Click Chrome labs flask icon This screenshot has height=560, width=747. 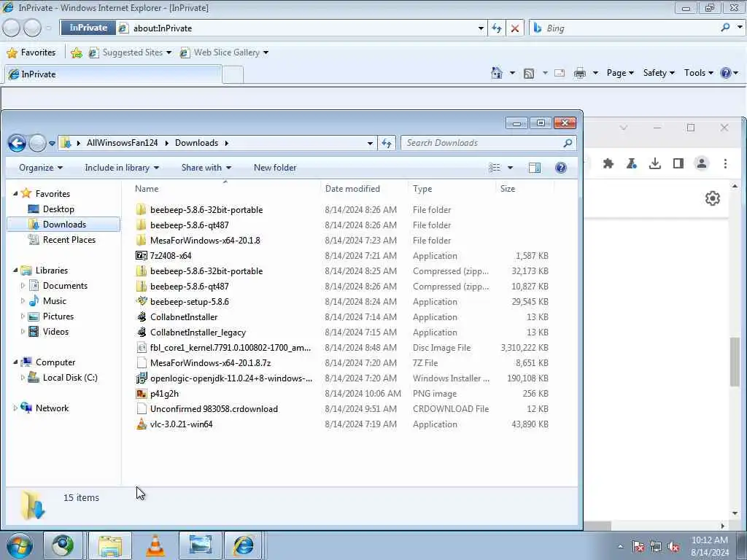632,164
